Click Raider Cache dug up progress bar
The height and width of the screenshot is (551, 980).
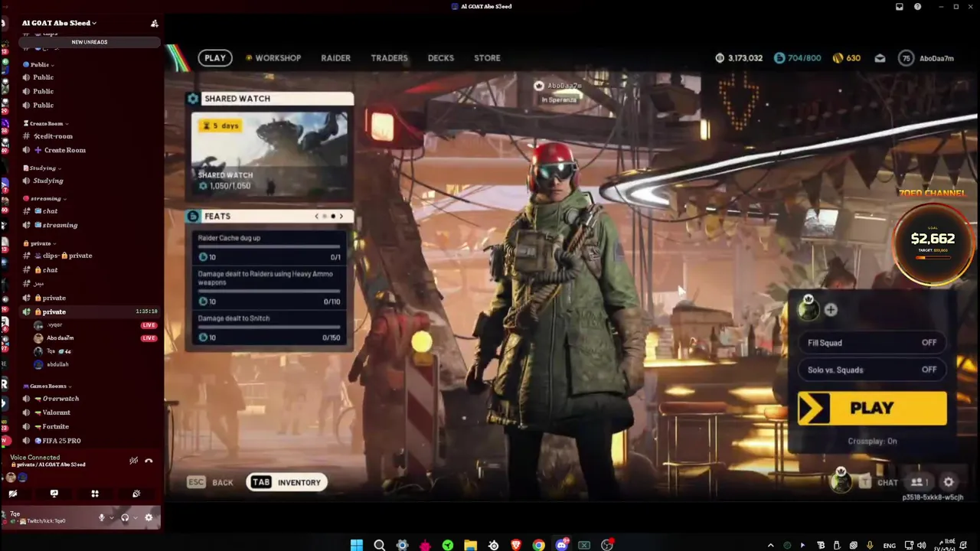coord(269,247)
